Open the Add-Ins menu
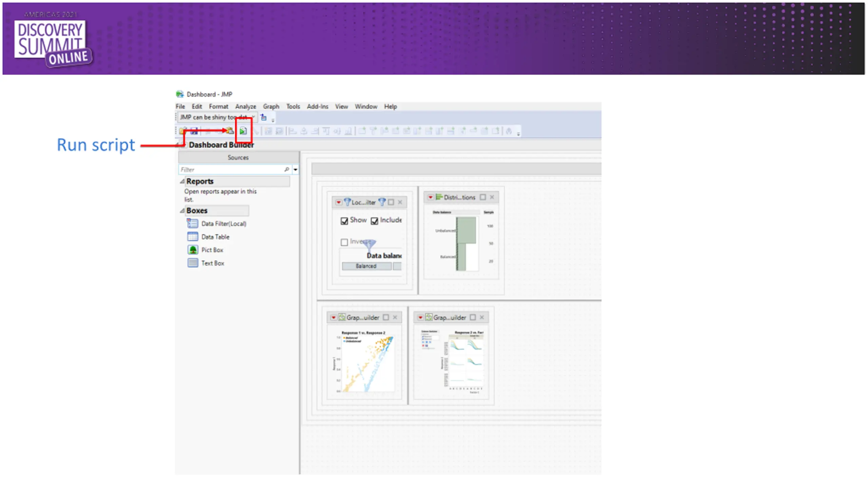 (317, 106)
